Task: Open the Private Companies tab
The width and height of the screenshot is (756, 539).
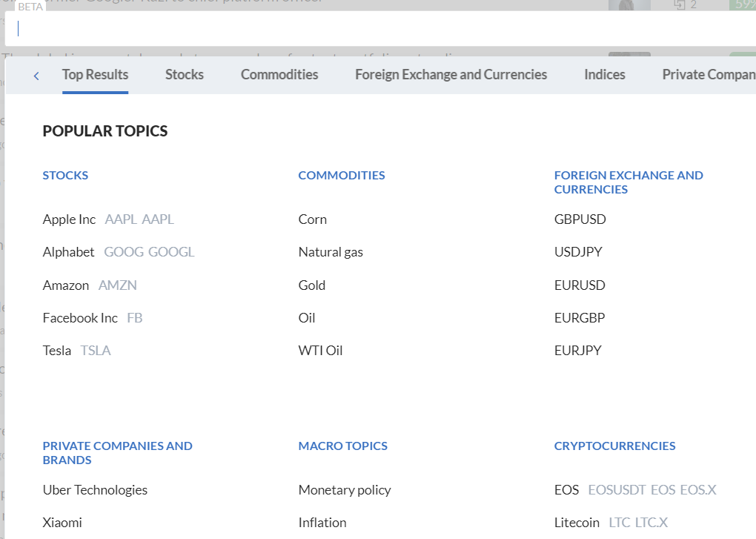Action: 709,75
